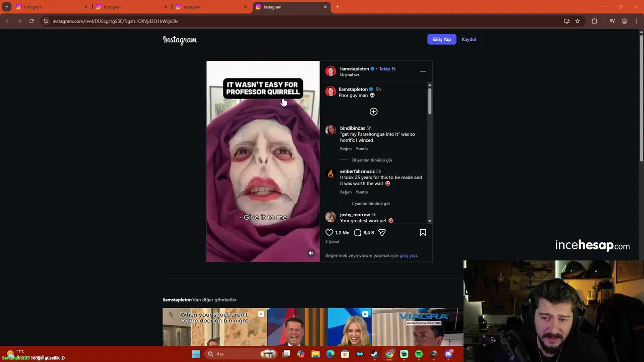Click the 3 Şubat post date
This screenshot has height=362, width=644.
point(332,242)
